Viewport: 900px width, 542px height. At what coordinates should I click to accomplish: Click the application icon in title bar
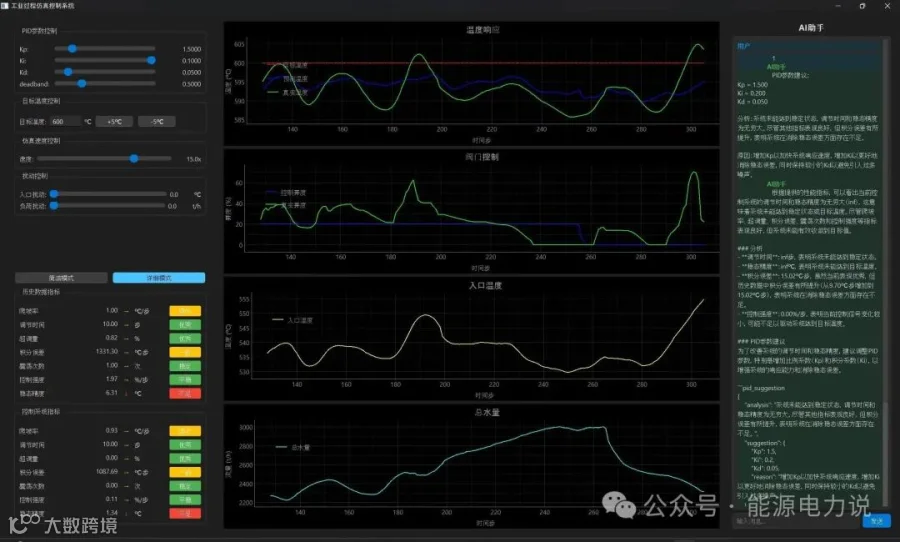(x=5, y=5)
